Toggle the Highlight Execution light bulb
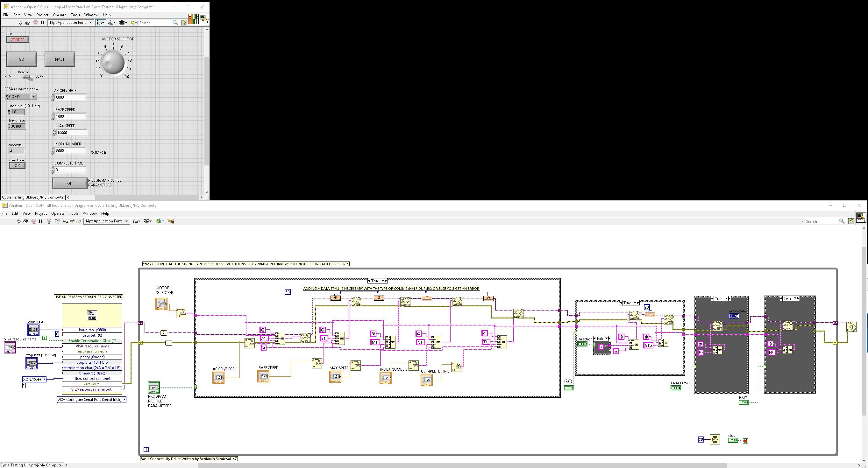868x468 pixels. [49, 221]
